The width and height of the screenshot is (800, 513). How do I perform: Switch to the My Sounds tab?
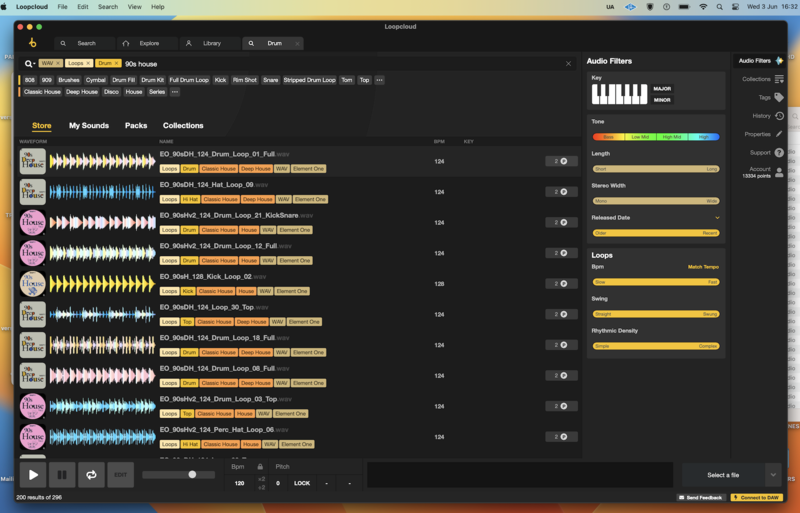coord(89,126)
